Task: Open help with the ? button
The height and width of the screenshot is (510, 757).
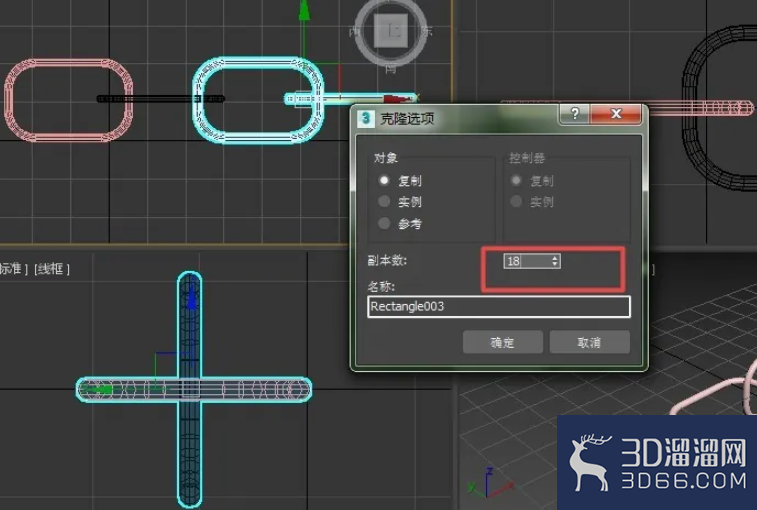Action: (x=575, y=113)
